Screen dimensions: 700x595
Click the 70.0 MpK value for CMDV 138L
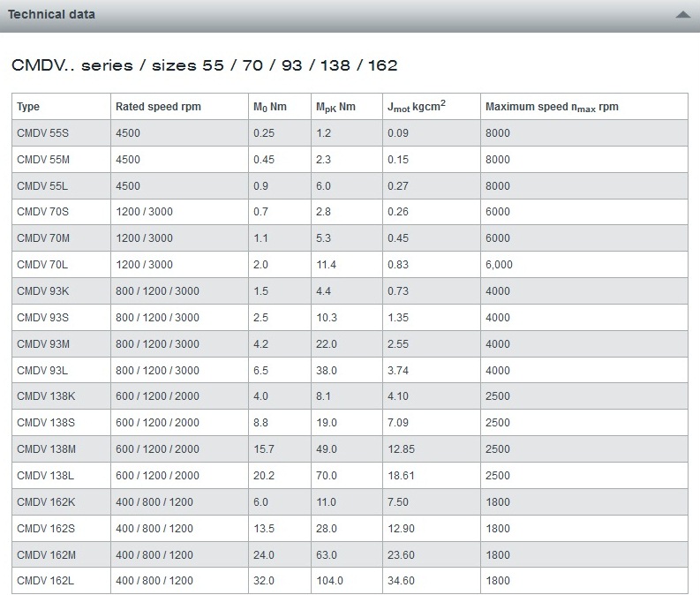click(327, 475)
